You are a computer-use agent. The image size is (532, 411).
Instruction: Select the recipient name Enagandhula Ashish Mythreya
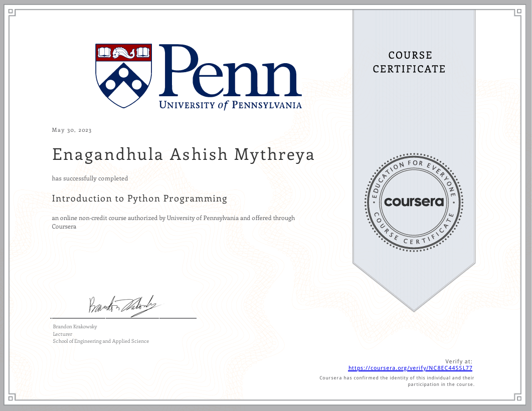coord(183,154)
